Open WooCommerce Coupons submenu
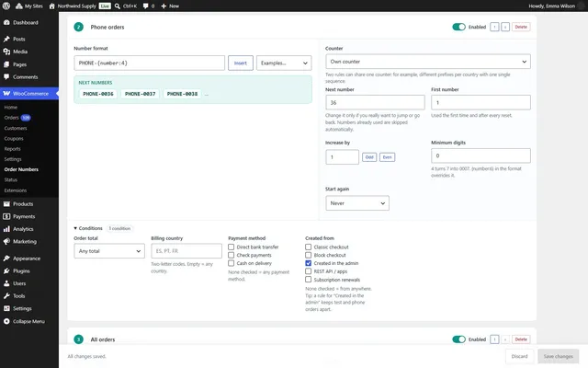The image size is (588, 368). (x=14, y=139)
